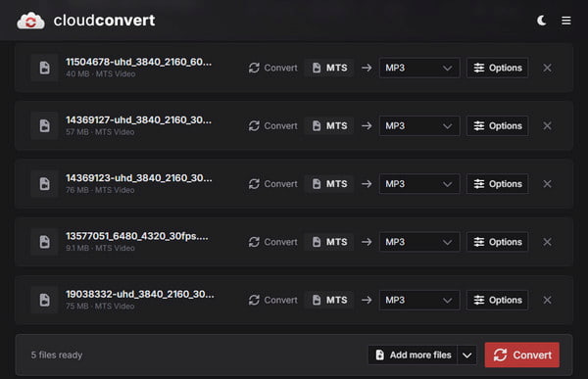Remove the 14369127-uhd file with X
The width and height of the screenshot is (588, 379).
pos(547,126)
